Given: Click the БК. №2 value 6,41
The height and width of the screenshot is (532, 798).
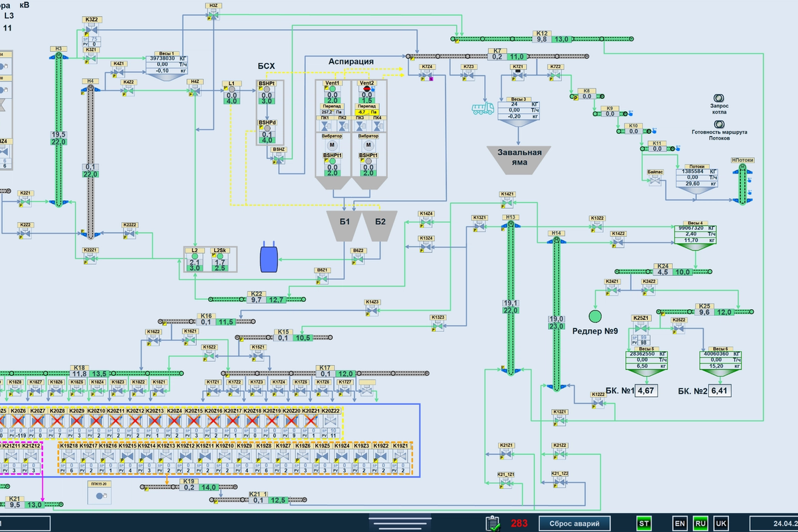Looking at the screenshot, I should click(720, 391).
